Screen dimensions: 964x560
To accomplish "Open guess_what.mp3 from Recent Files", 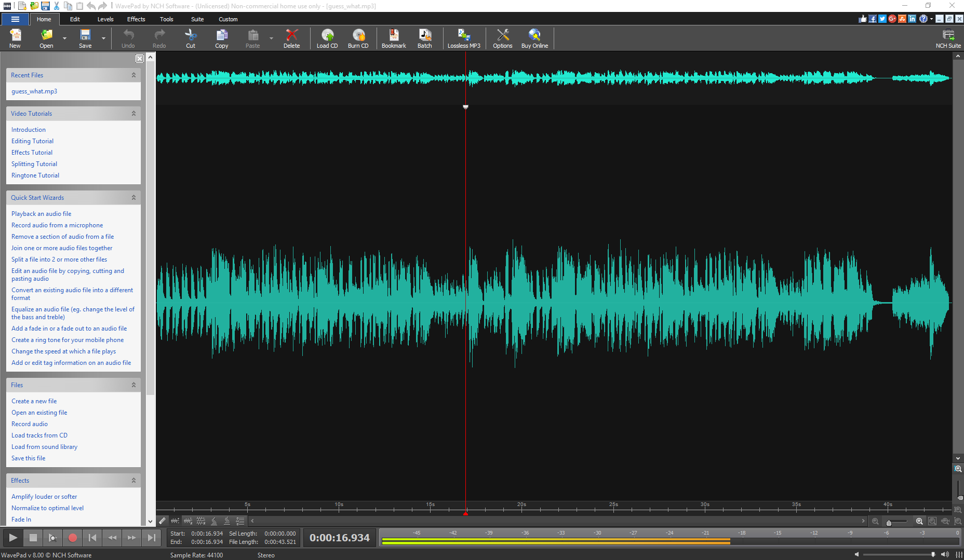I will pyautogui.click(x=34, y=91).
